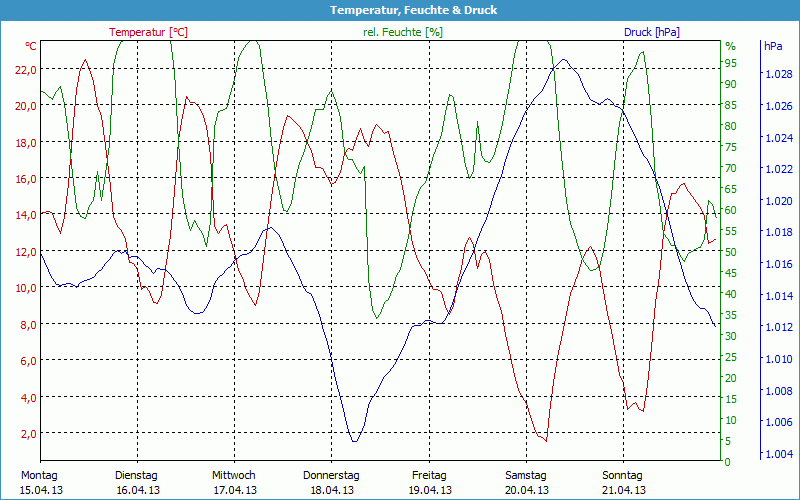Viewport: 800px width, 500px height.
Task: Click humidity axis value 75
Action: [731, 147]
